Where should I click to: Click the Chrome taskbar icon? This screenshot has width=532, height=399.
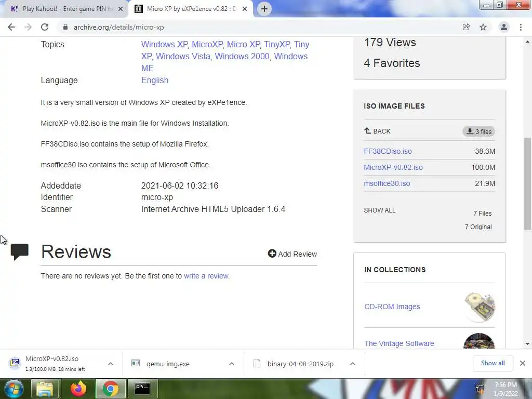(110, 389)
